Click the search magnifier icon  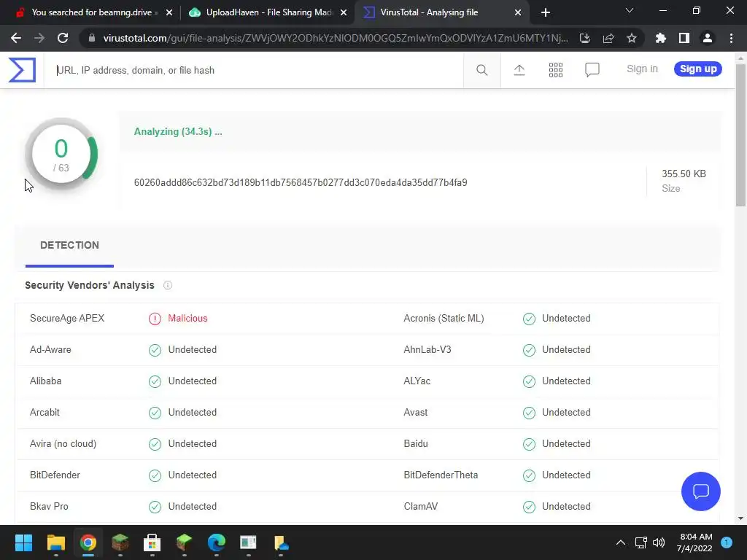[x=481, y=70]
